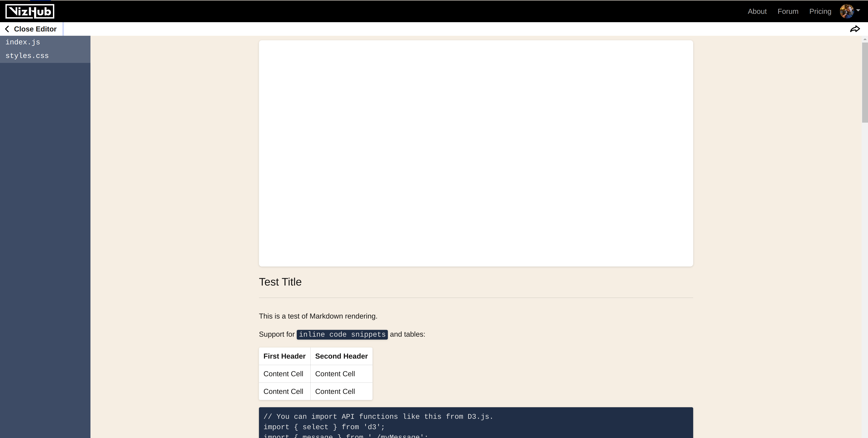
Task: Open the Forum link
Action: (x=788, y=12)
